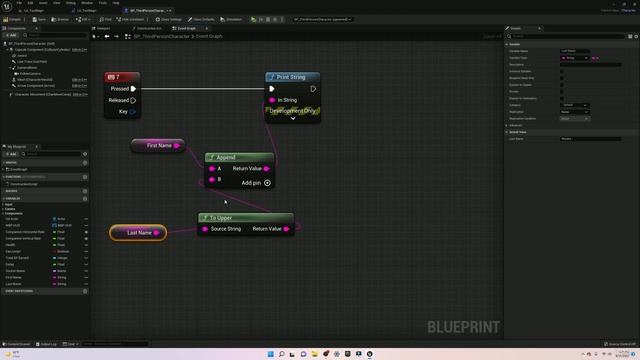Toggle visibility for First Name variable

click(x=86, y=277)
